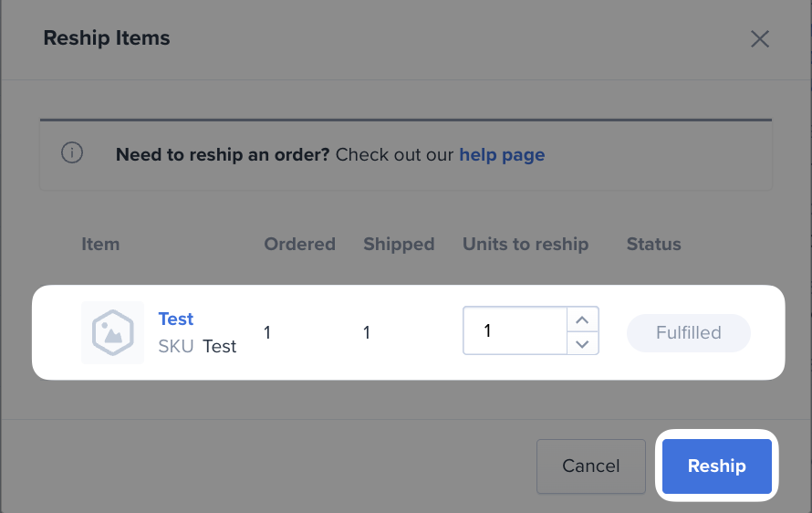Click the Units to reship column header

[x=526, y=244]
